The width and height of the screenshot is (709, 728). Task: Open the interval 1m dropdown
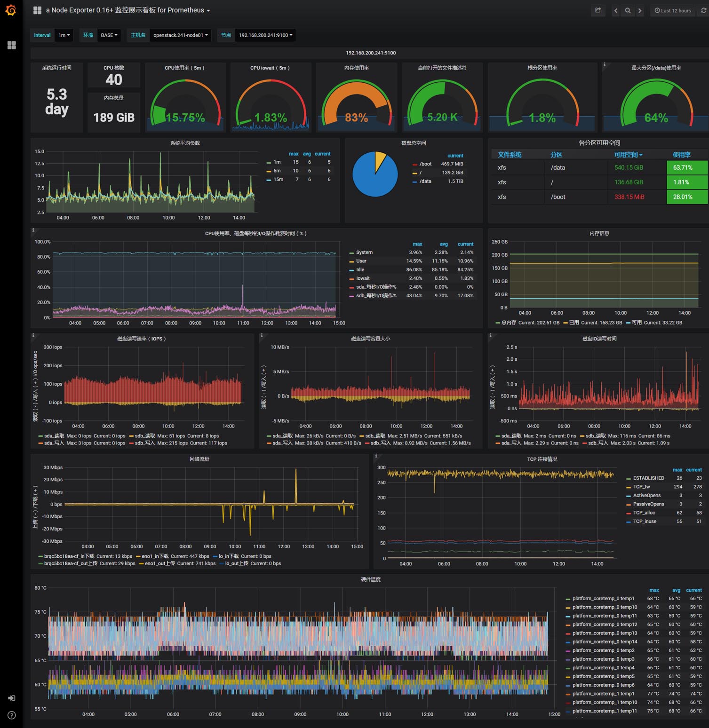click(x=64, y=35)
